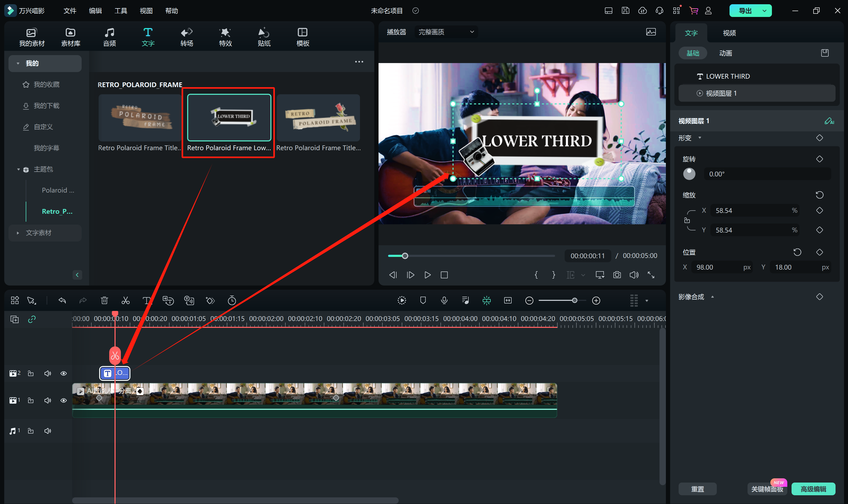Hide video track 2 with eye icon
This screenshot has height=504, width=848.
pos(64,374)
